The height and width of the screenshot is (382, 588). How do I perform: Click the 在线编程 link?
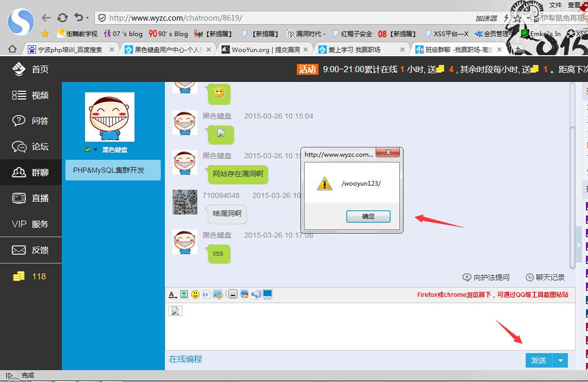point(186,359)
